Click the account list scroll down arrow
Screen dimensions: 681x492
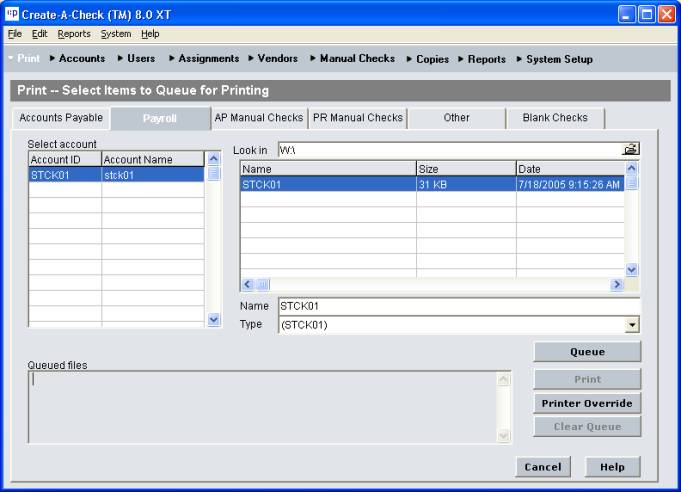point(213,320)
